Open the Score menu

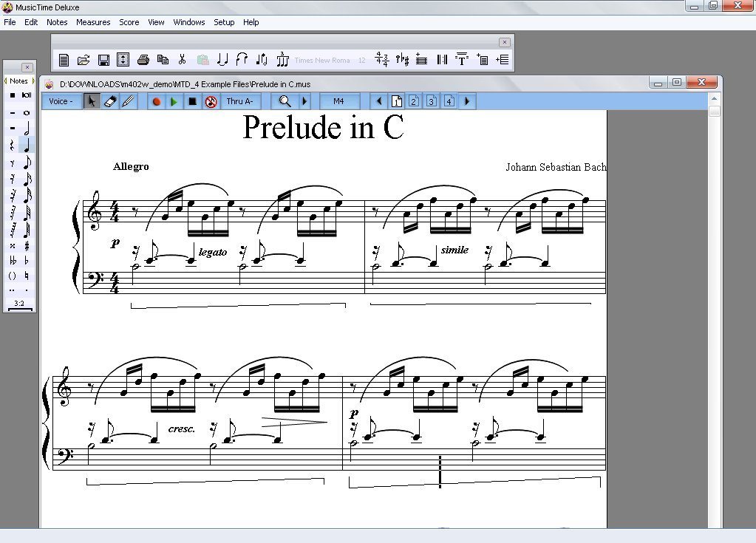[129, 22]
